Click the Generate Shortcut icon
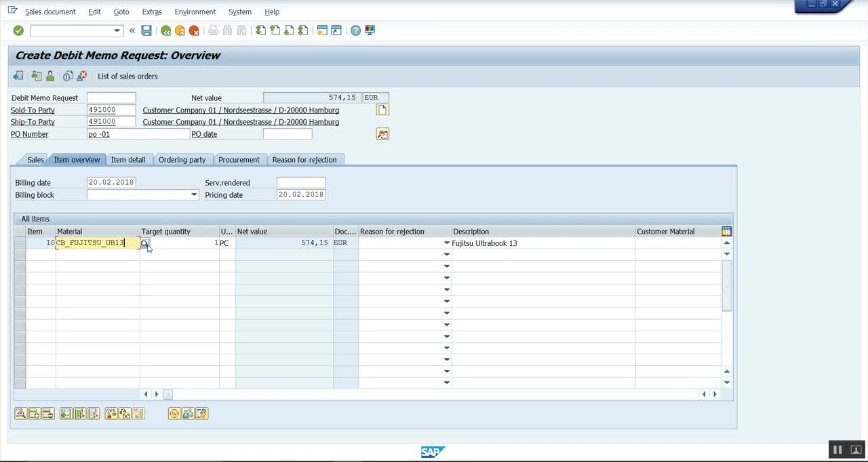This screenshot has width=868, height=462. [336, 30]
